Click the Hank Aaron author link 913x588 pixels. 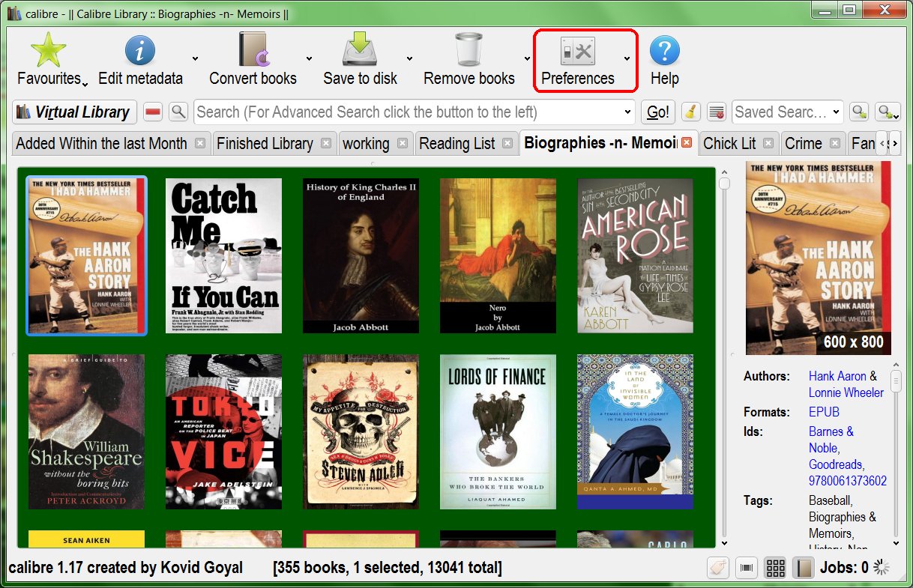pos(837,376)
